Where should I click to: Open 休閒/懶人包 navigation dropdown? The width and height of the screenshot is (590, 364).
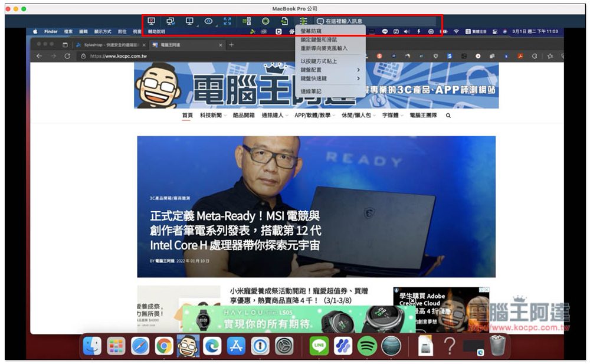pyautogui.click(x=358, y=115)
